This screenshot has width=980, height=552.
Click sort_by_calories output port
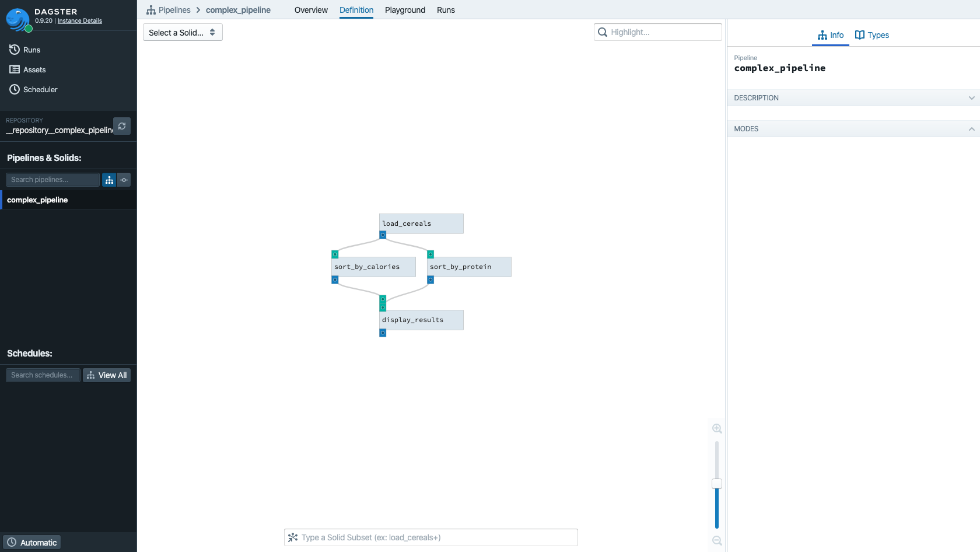(335, 280)
